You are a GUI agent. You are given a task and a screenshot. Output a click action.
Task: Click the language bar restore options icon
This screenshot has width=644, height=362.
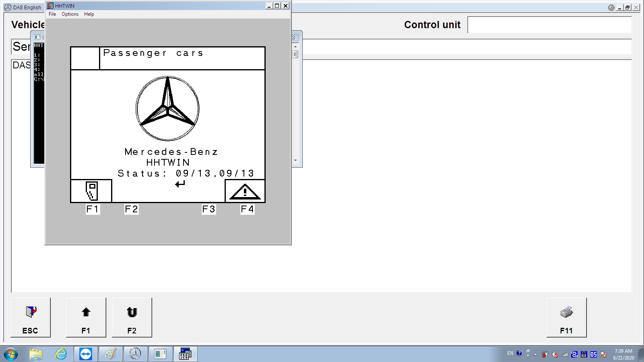pos(528,351)
